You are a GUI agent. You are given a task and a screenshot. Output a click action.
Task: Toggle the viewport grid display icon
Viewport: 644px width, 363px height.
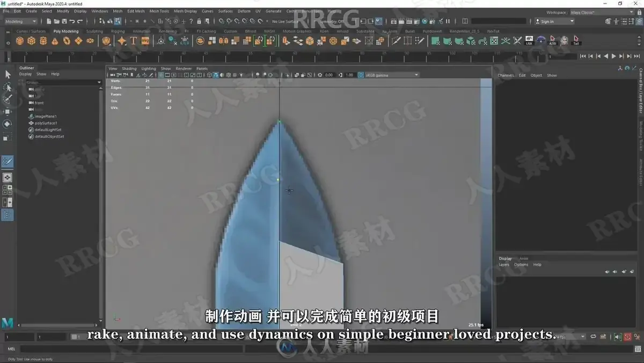pyautogui.click(x=161, y=75)
